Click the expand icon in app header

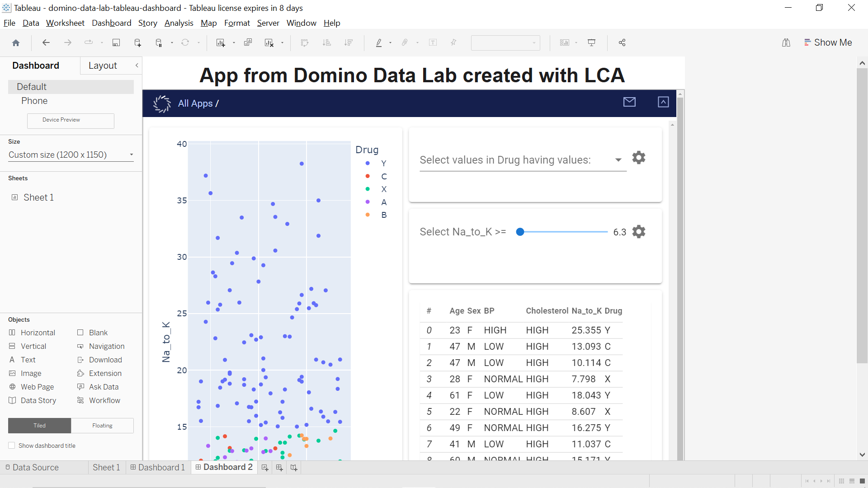click(663, 102)
